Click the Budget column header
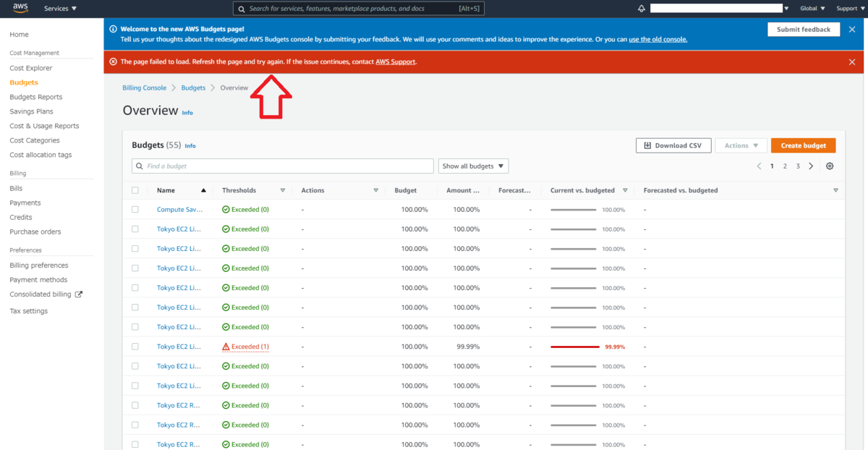The image size is (868, 450). pos(405,190)
